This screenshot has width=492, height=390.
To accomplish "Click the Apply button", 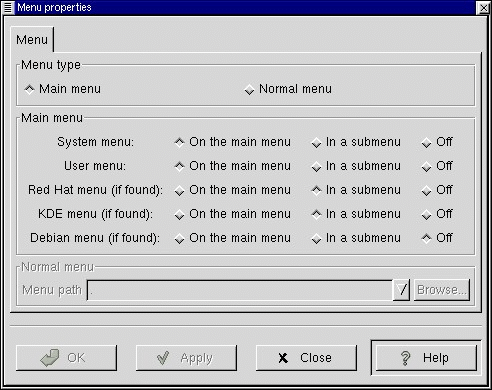I will click(186, 358).
